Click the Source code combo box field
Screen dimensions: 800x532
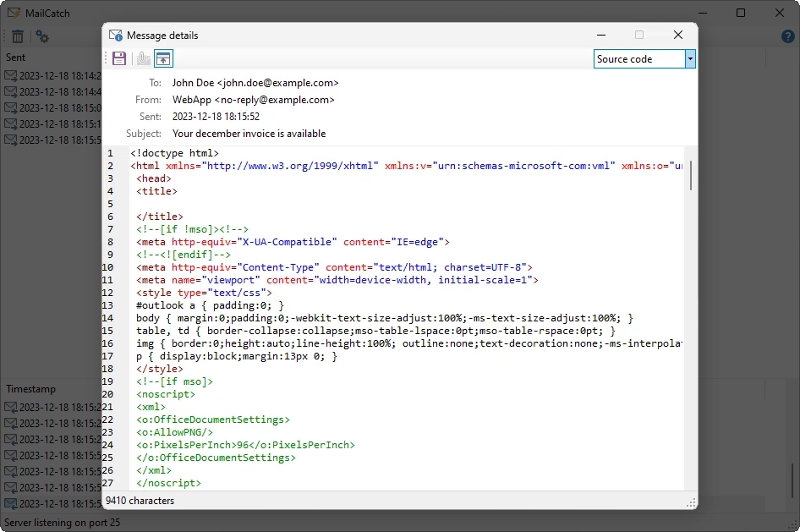pyautogui.click(x=639, y=58)
